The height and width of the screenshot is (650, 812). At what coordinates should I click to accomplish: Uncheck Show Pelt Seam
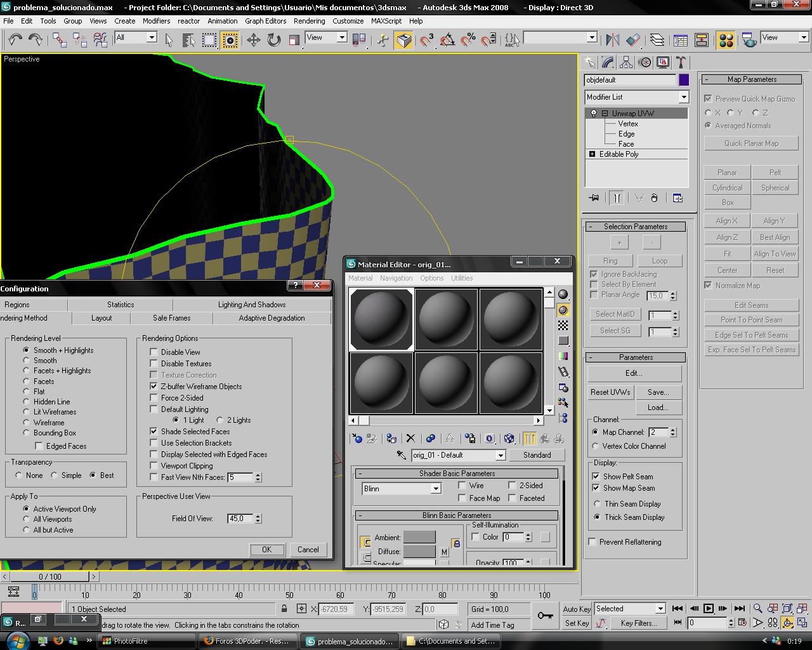(596, 476)
